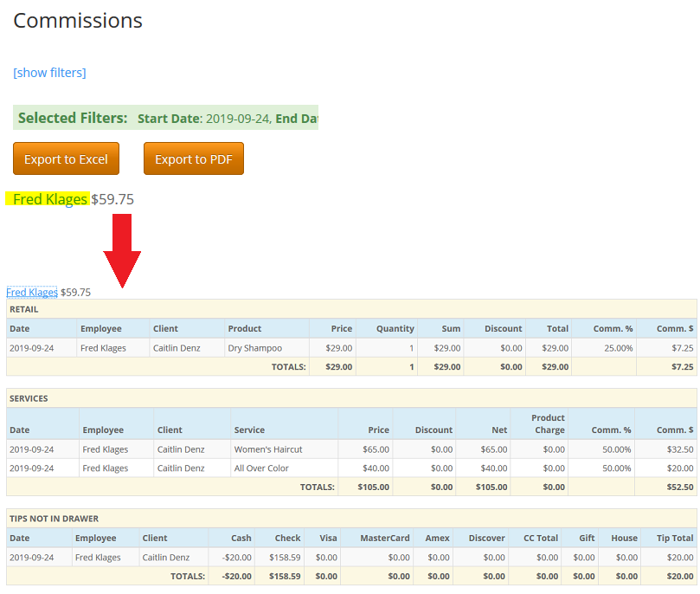Select the highlighted Fred Klages heading name
Image resolution: width=700 pixels, height=594 pixels.
coord(50,199)
